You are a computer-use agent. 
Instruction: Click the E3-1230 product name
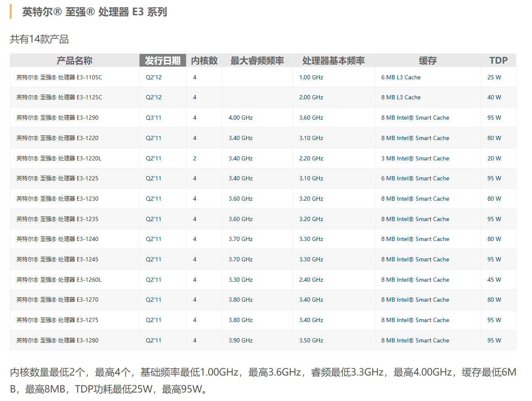pos(57,199)
